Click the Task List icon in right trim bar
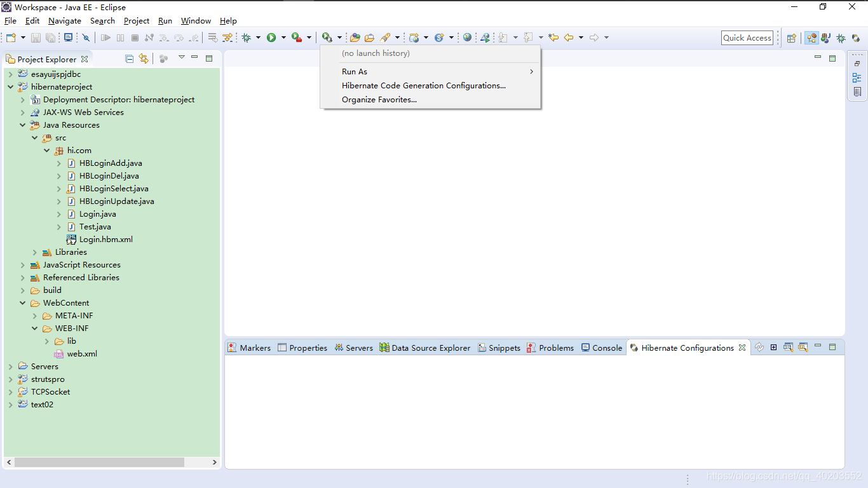The height and width of the screenshot is (488, 868). [857, 92]
